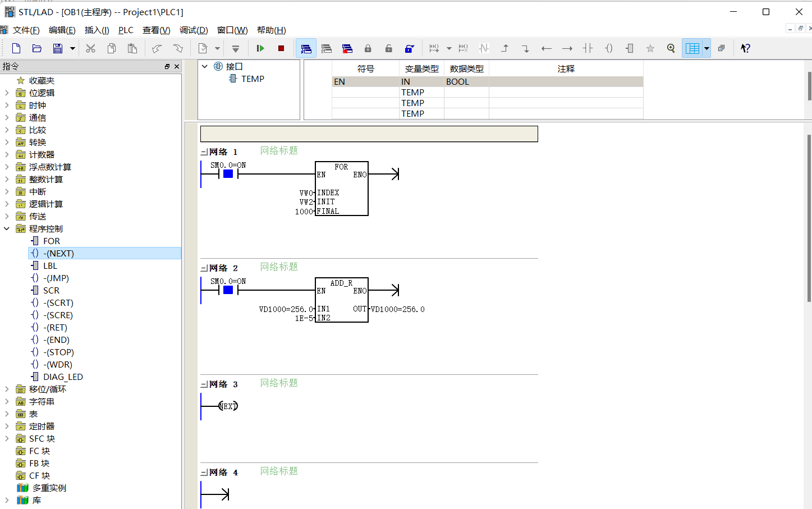Select the FOR instruction in tree

tap(52, 241)
